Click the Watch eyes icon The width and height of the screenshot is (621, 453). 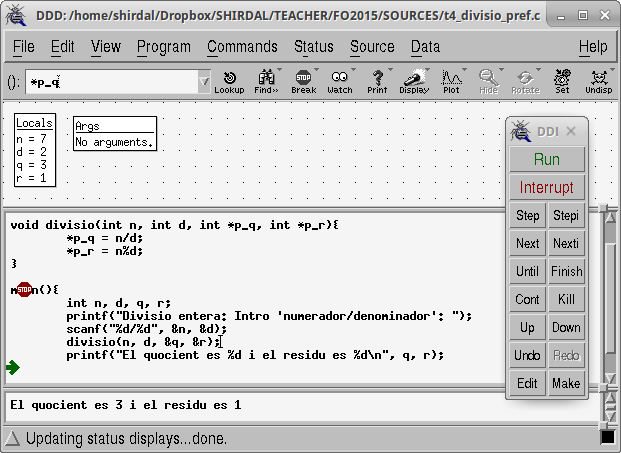340,81
